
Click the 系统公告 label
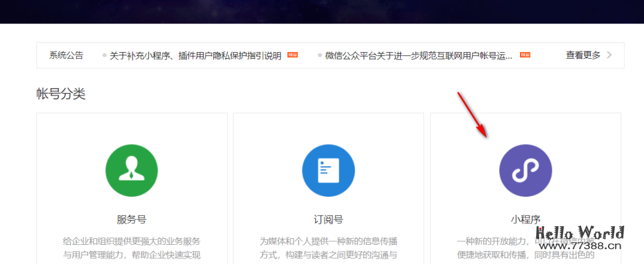coord(66,56)
